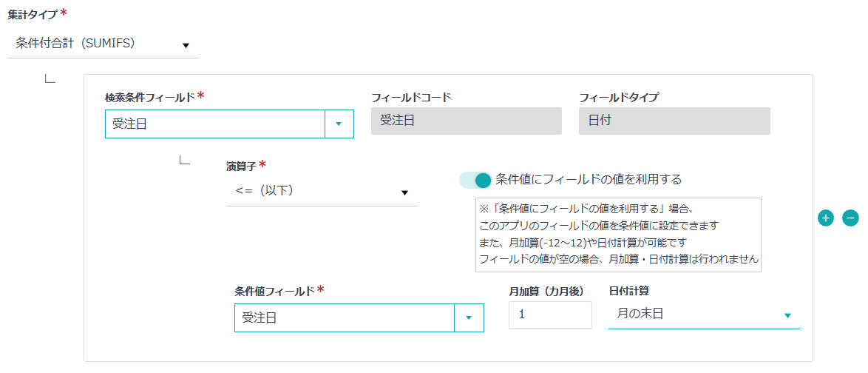Click the 月加算 (カ月後) number input

click(x=550, y=315)
